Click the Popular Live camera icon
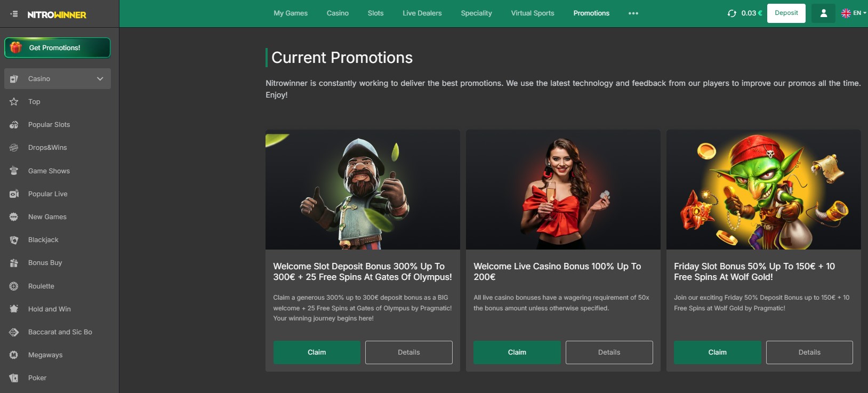868x393 pixels. (14, 194)
